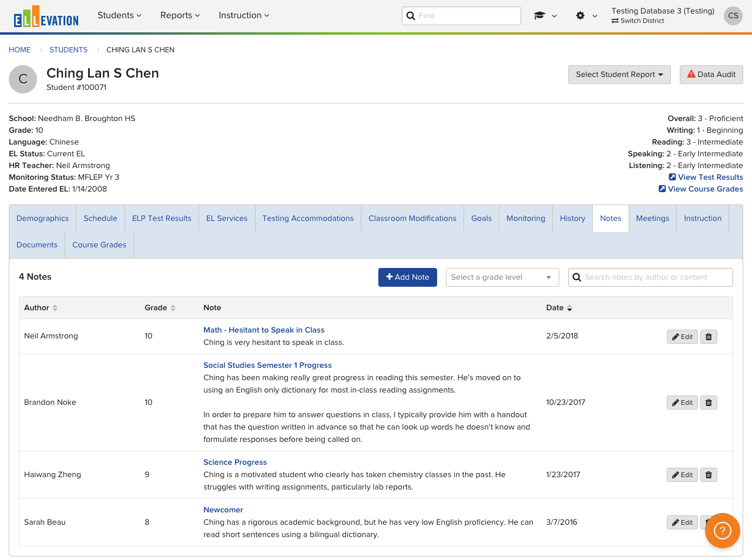Switch to the History tab
Viewport: 752px width, 560px height.
pos(572,219)
